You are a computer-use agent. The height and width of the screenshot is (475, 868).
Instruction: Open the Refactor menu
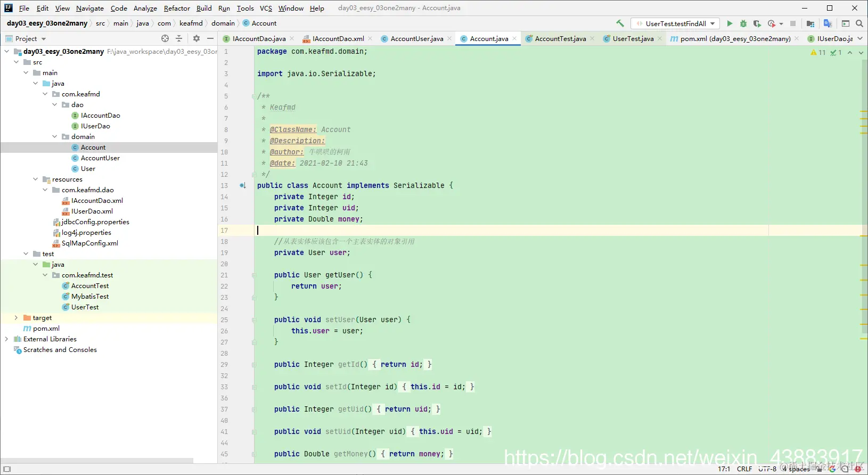pyautogui.click(x=177, y=8)
